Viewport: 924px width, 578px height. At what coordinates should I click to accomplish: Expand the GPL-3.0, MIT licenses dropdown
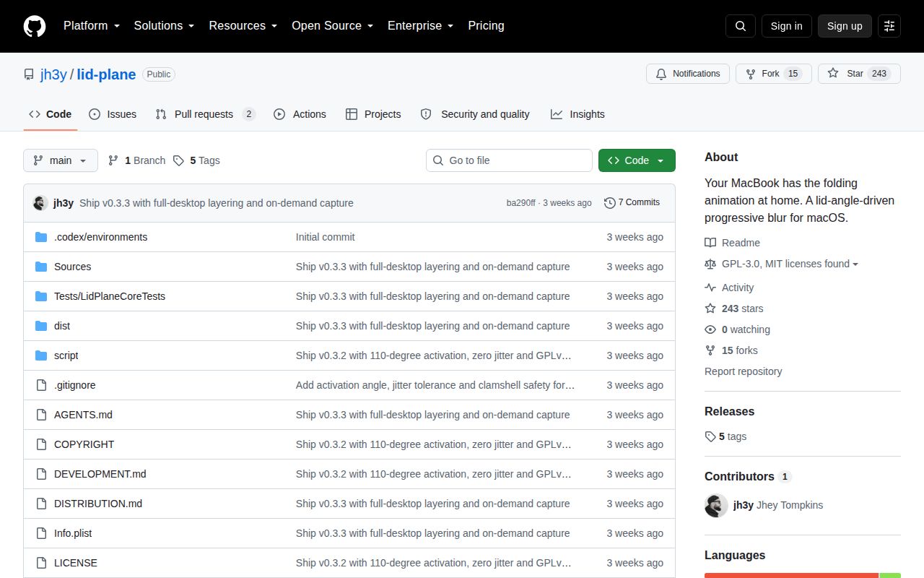(x=782, y=264)
